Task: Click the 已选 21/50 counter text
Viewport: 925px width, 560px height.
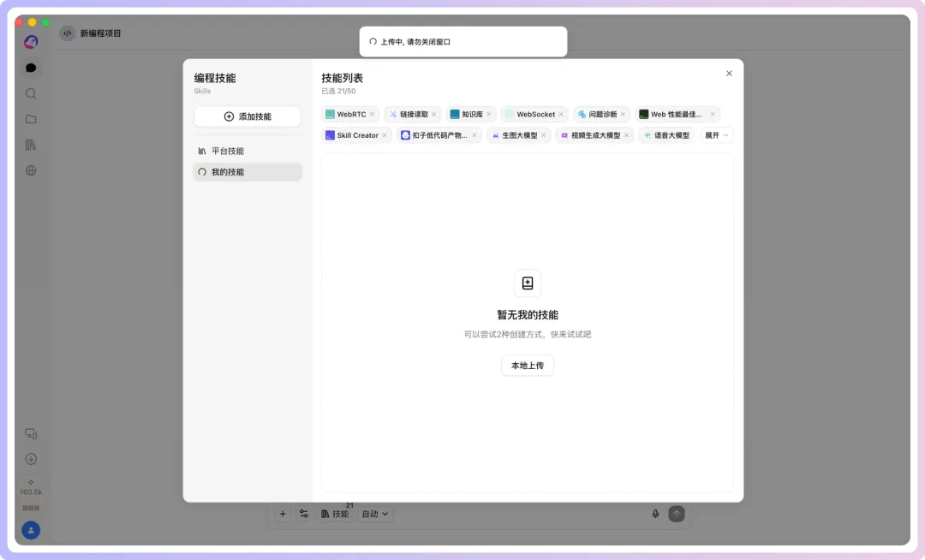Action: [338, 92]
